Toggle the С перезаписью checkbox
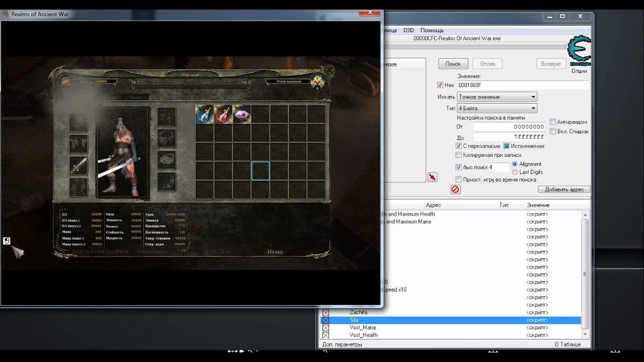644x362 pixels. point(458,146)
